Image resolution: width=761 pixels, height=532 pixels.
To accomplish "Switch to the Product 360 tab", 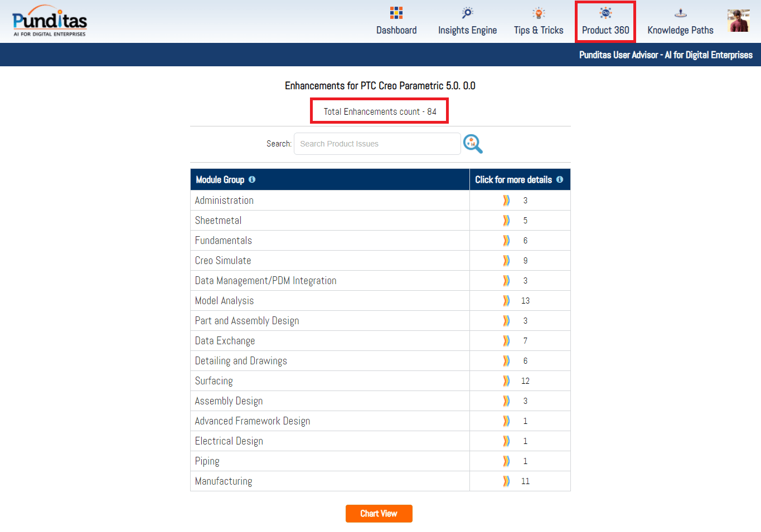I will [x=605, y=22].
